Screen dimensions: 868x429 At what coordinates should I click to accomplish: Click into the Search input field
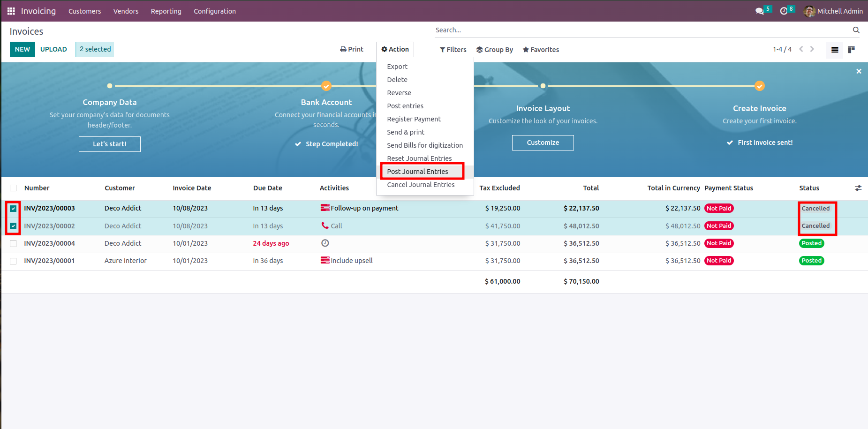pyautogui.click(x=642, y=30)
